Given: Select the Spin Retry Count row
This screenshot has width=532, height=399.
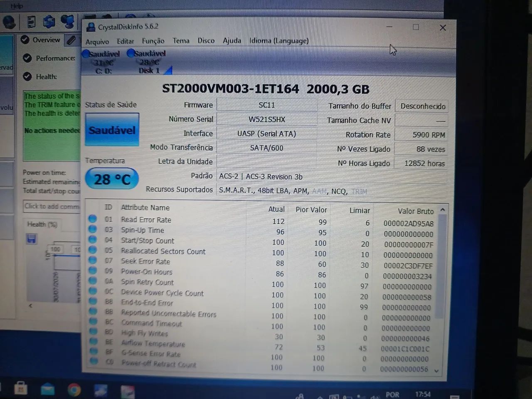Looking at the screenshot, I should pyautogui.click(x=261, y=283).
